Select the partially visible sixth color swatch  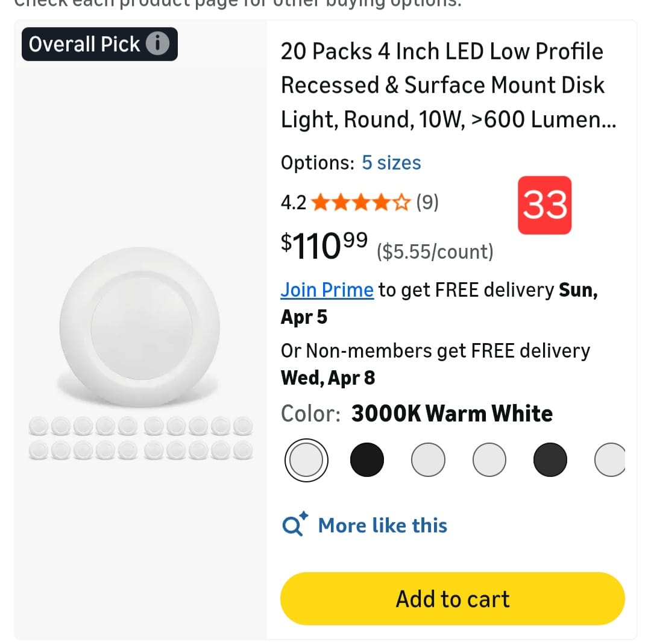coord(609,460)
